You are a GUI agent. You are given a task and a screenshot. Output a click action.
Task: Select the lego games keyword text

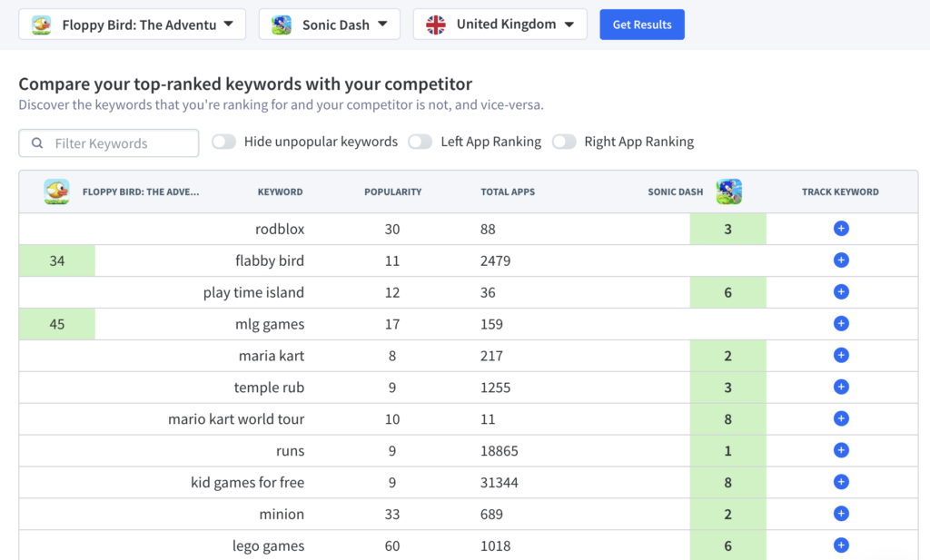click(268, 546)
